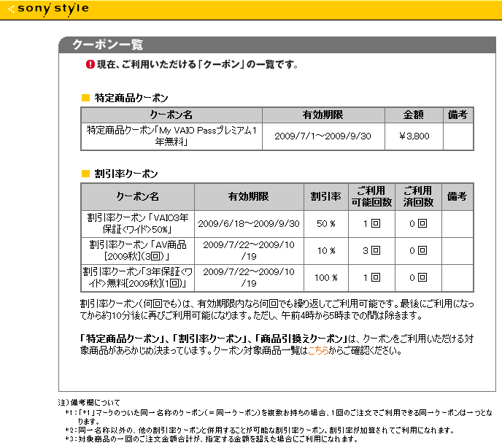
Task: Select the 割引率クーポン section heading
Action: click(x=126, y=174)
